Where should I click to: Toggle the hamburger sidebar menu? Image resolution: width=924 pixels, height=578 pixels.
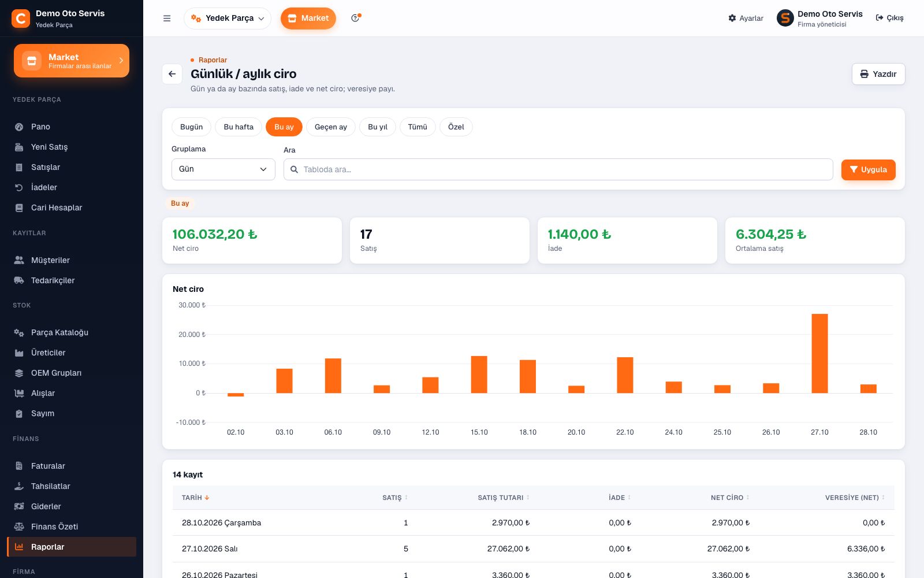tap(167, 18)
